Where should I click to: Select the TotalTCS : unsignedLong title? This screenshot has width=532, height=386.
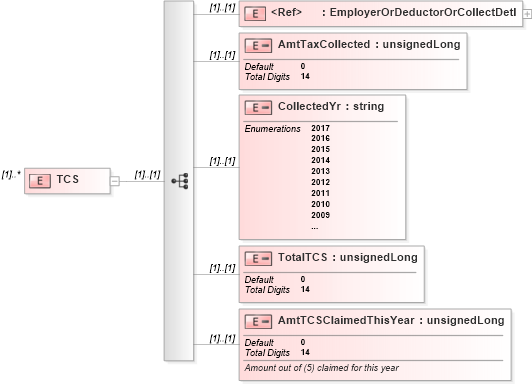[348, 257]
